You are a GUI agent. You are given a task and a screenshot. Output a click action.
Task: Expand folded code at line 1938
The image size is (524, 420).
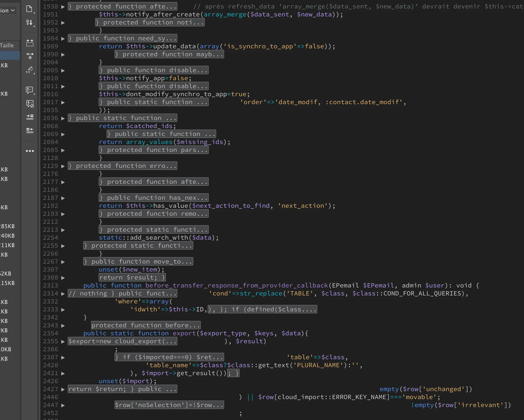click(63, 7)
